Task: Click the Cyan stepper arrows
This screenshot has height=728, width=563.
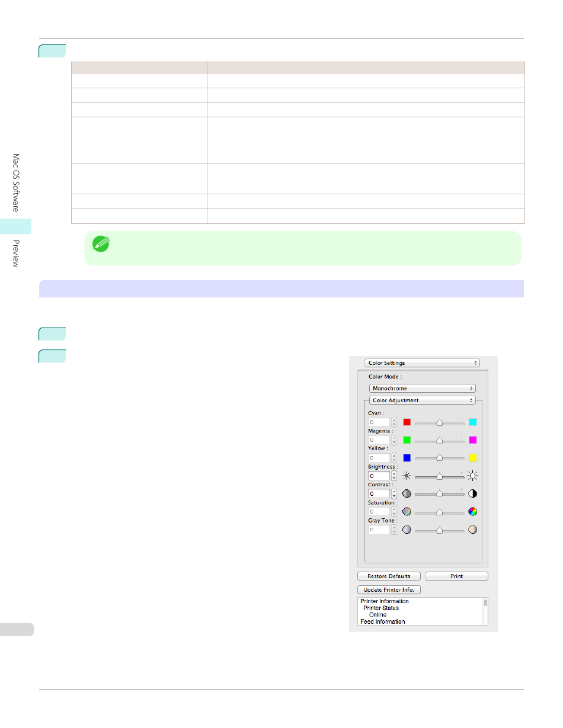Action: [x=394, y=422]
